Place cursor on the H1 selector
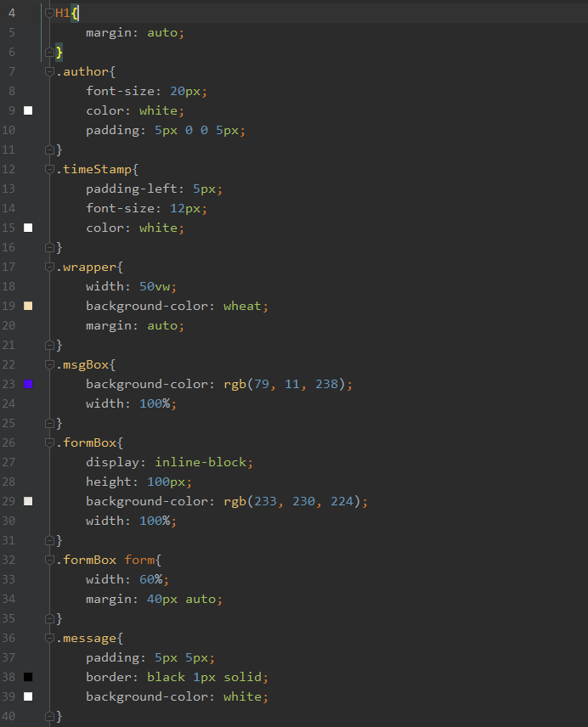Image resolution: width=588 pixels, height=727 pixels. [63, 13]
